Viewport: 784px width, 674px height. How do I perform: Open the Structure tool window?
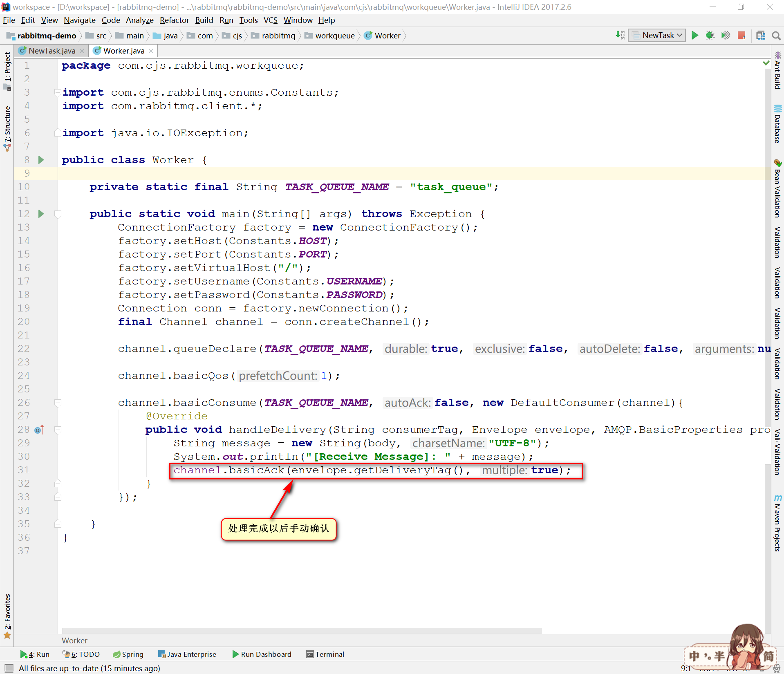coord(7,128)
